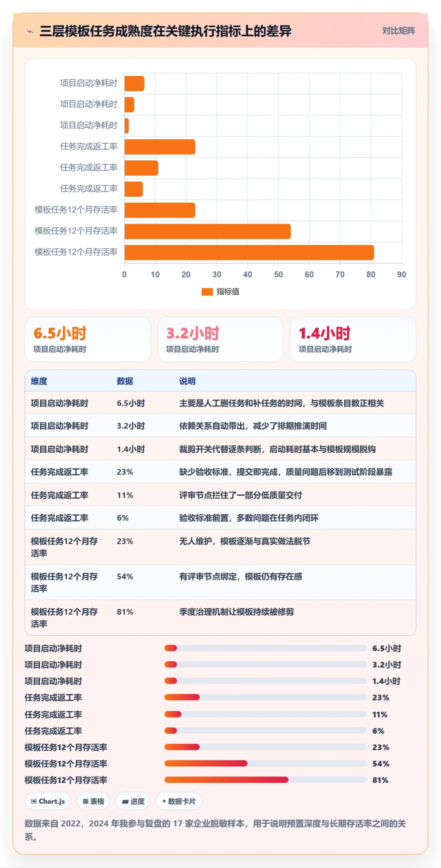Image resolution: width=441 pixels, height=868 pixels.
Task: Select row 有评审节点绑定，模板仍有存在感
Action: click(x=220, y=582)
